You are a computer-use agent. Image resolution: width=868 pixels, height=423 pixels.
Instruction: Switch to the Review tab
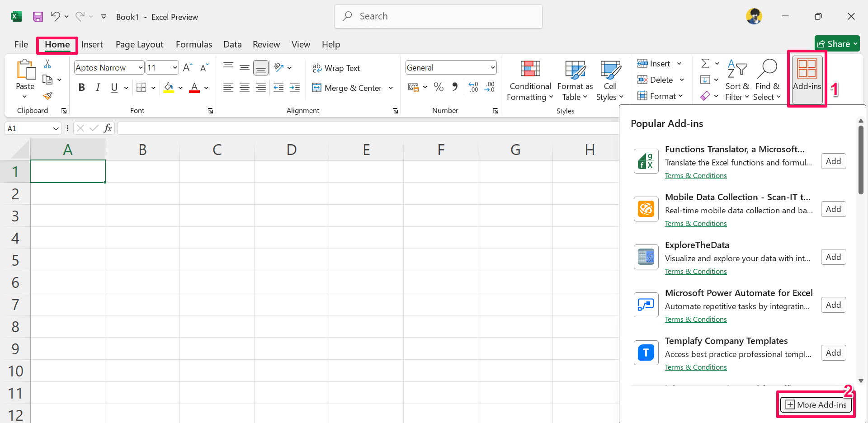point(266,44)
